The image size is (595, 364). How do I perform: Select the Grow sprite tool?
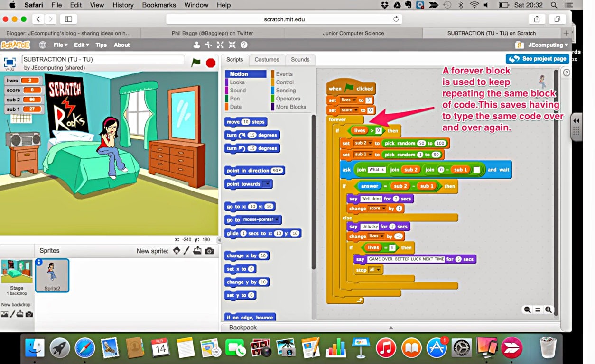(x=220, y=45)
